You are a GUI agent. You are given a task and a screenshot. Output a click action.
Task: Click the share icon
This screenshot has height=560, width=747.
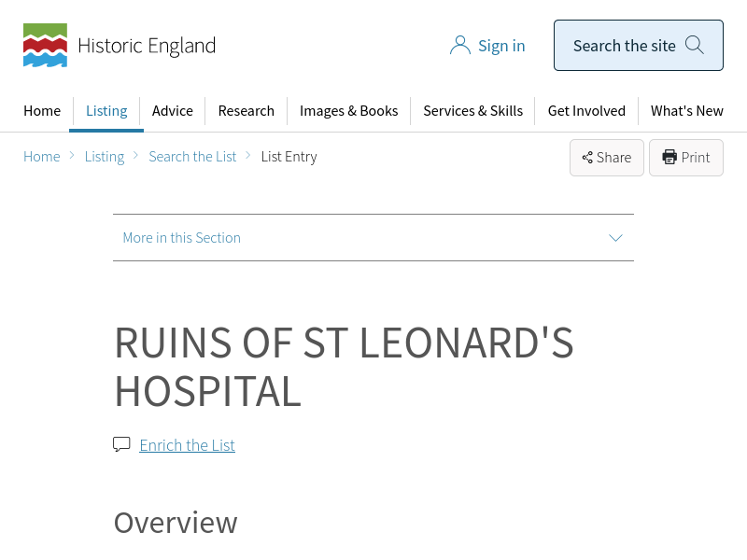point(587,158)
